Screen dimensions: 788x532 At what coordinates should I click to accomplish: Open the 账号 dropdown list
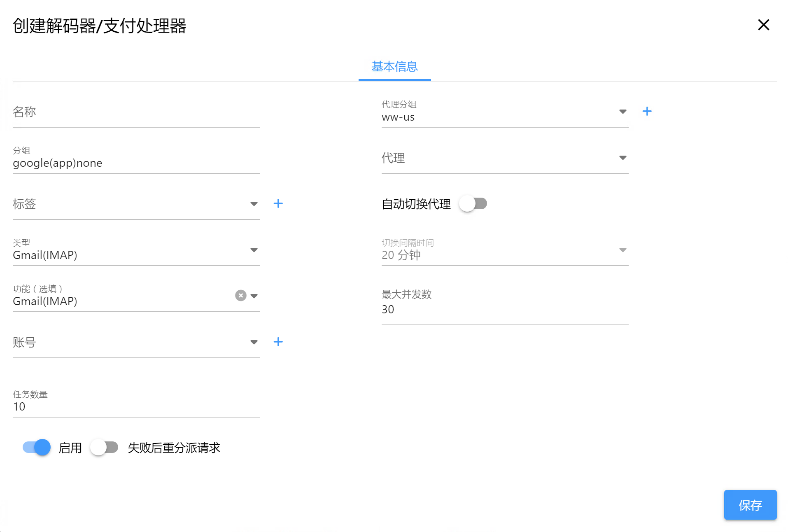(x=254, y=342)
